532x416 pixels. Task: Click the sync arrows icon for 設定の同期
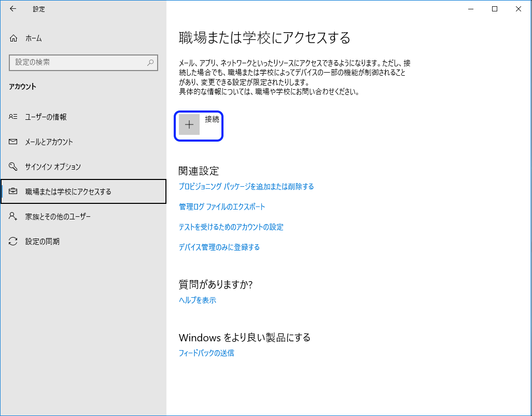point(13,241)
